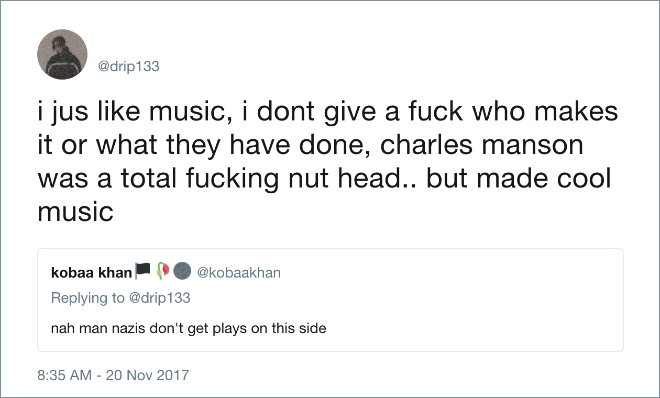The image size is (660, 398).
Task: Click 'plays on this side' in reply
Action: click(269, 328)
